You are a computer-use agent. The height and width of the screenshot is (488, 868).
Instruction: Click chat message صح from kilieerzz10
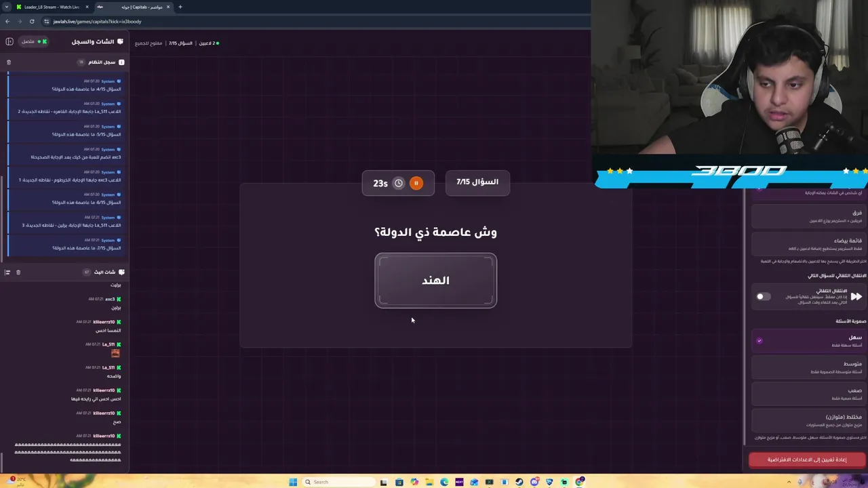117,422
